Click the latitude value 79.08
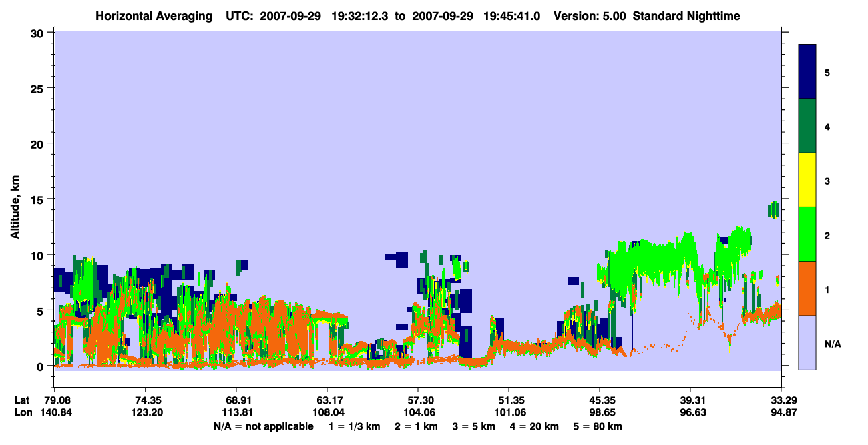The width and height of the screenshot is (868, 445). tap(56, 400)
